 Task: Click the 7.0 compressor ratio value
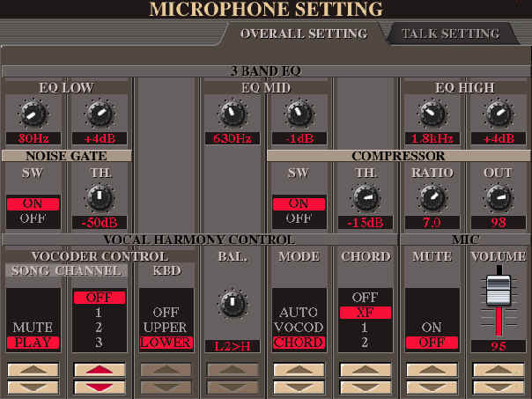pos(432,223)
